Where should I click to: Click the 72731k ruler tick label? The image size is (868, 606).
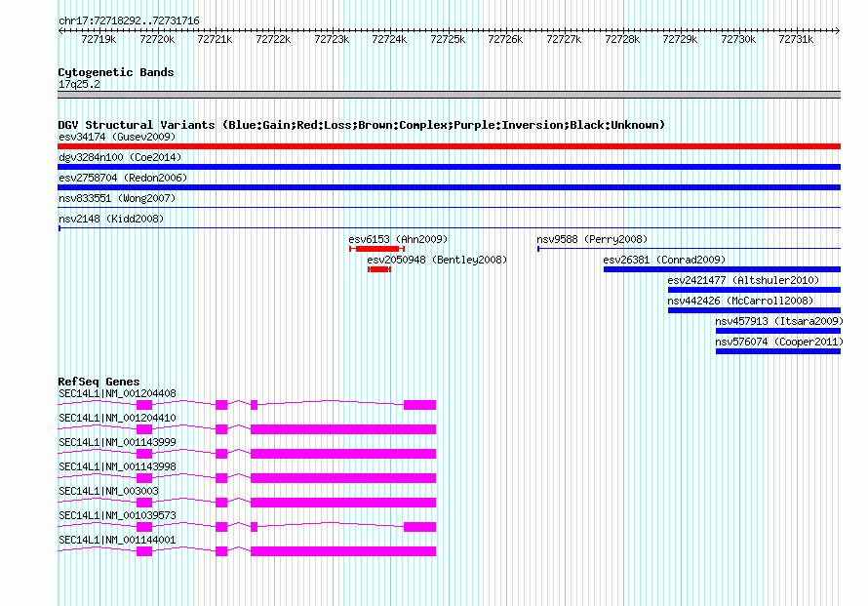(796, 39)
